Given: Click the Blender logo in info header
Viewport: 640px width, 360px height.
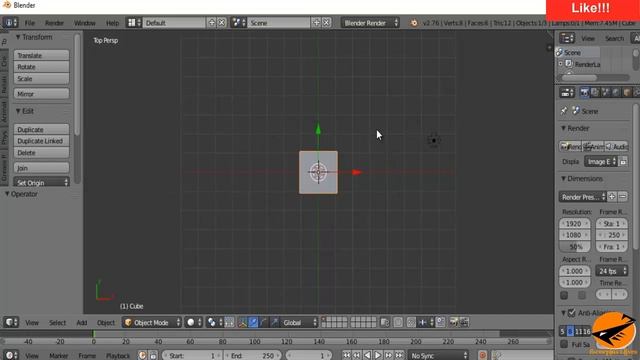Looking at the screenshot, I should (x=413, y=23).
